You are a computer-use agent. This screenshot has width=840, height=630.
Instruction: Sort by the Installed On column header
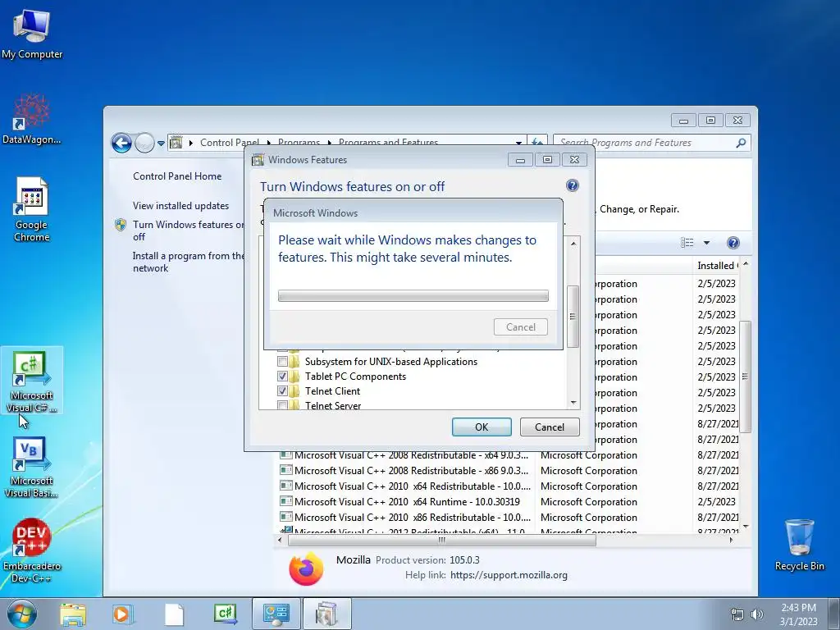click(716, 265)
